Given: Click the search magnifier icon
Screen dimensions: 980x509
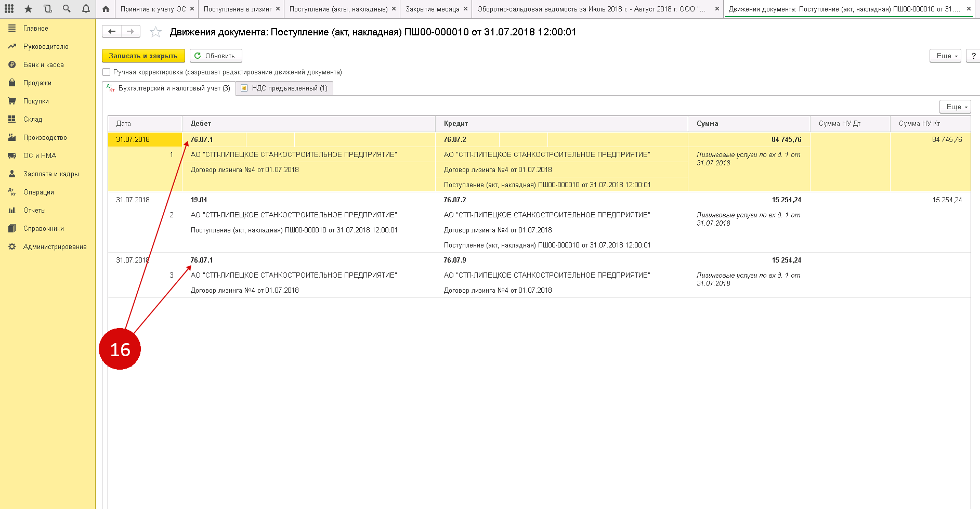Looking at the screenshot, I should point(67,9).
